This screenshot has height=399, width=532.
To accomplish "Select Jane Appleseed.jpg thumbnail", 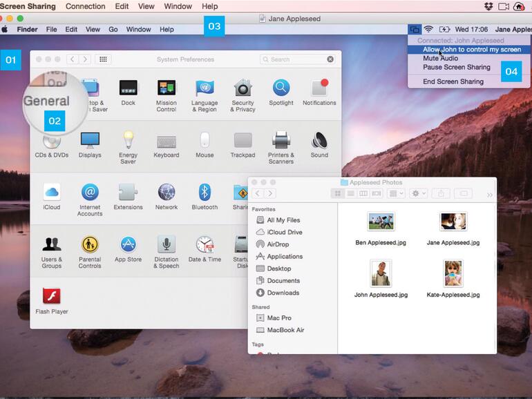I will coord(453,222).
